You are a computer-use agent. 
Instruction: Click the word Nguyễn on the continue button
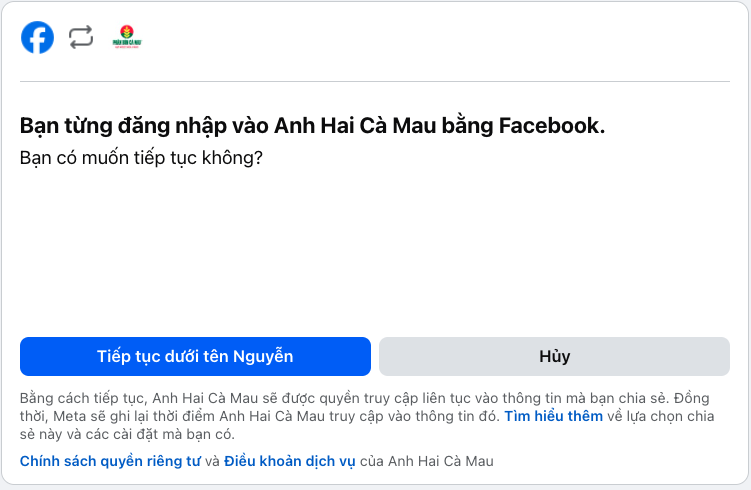point(263,356)
